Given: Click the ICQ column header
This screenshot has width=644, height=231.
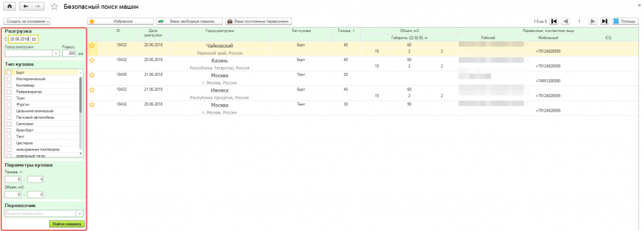Looking at the screenshot, I should click(x=608, y=38).
